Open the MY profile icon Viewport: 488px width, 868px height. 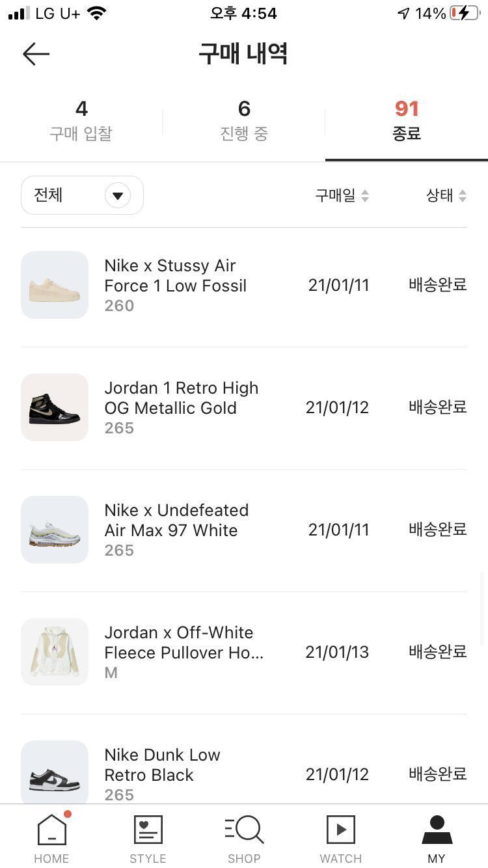(x=437, y=830)
